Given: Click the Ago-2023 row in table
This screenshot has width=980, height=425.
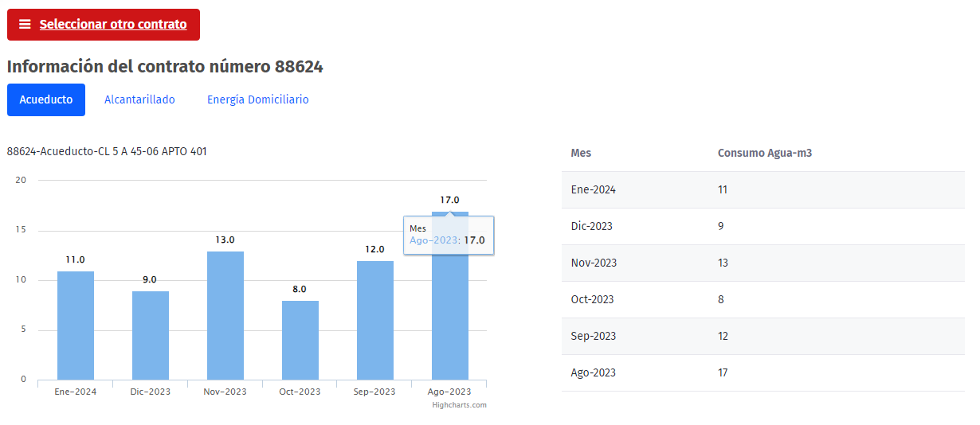Looking at the screenshot, I should [x=762, y=372].
